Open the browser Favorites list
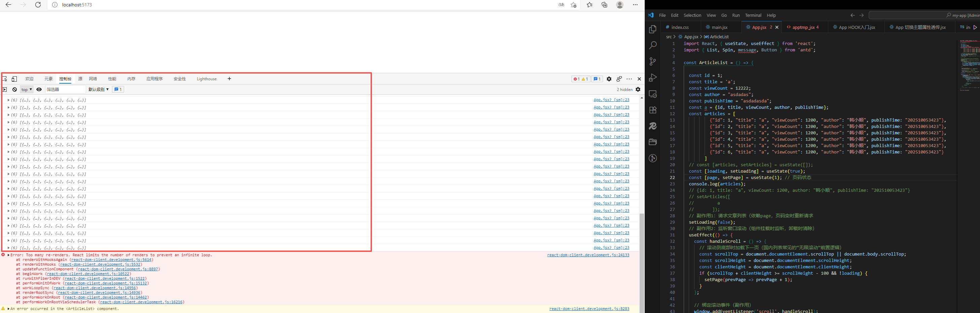The height and width of the screenshot is (313, 980). pos(589,5)
